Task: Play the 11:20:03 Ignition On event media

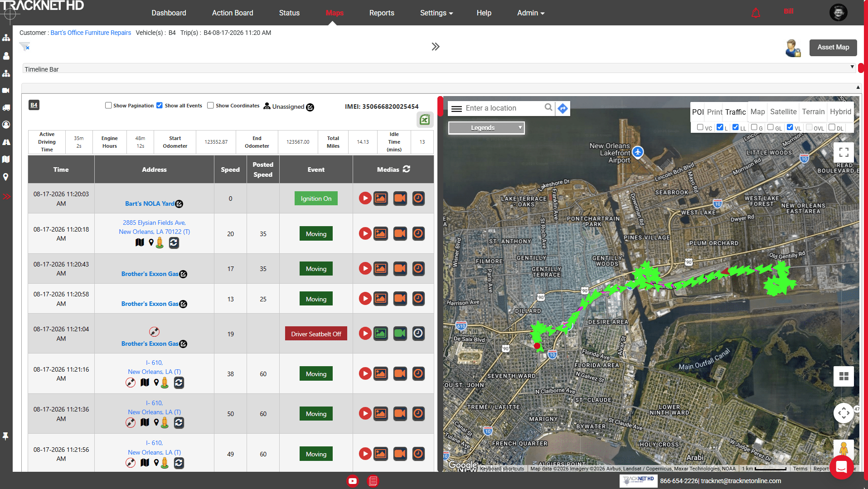Action: [x=365, y=198]
